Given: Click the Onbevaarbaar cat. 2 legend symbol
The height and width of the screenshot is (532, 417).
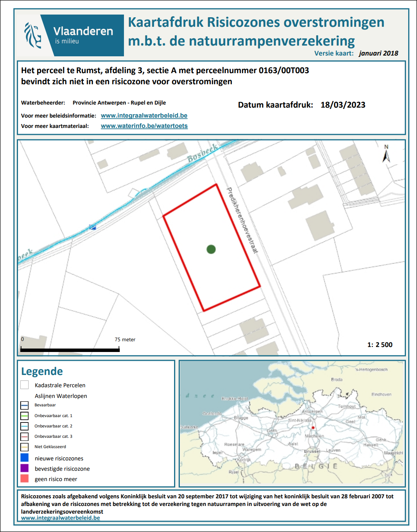Looking at the screenshot, I should [x=24, y=426].
